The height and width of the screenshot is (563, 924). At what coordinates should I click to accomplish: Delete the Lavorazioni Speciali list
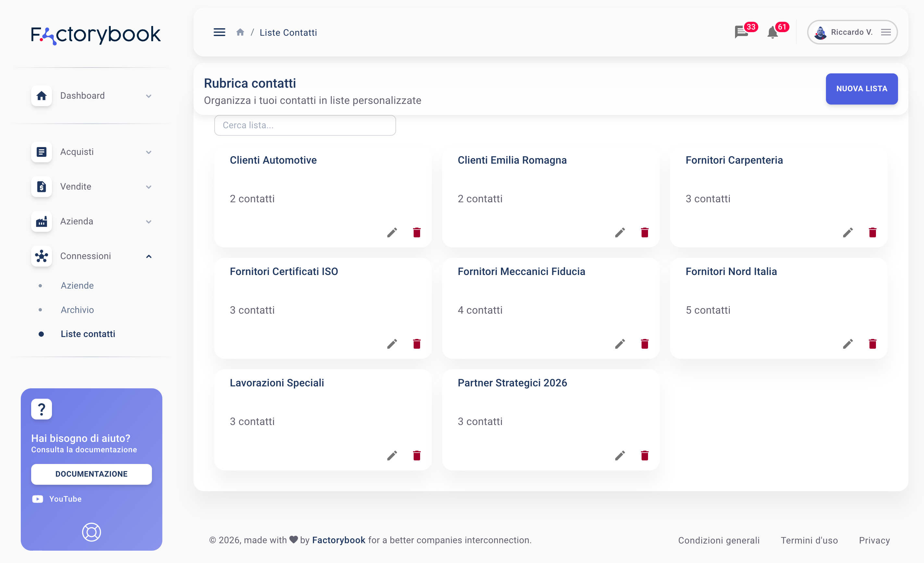pos(417,455)
